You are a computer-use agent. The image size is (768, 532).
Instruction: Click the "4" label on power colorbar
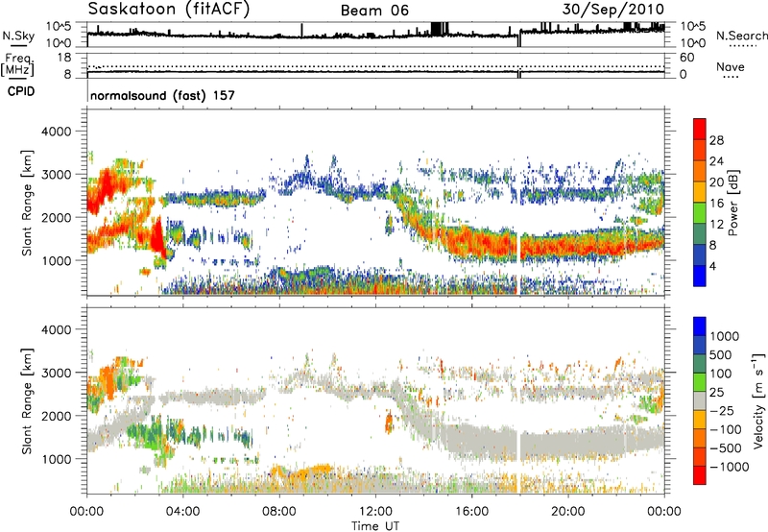click(x=712, y=266)
